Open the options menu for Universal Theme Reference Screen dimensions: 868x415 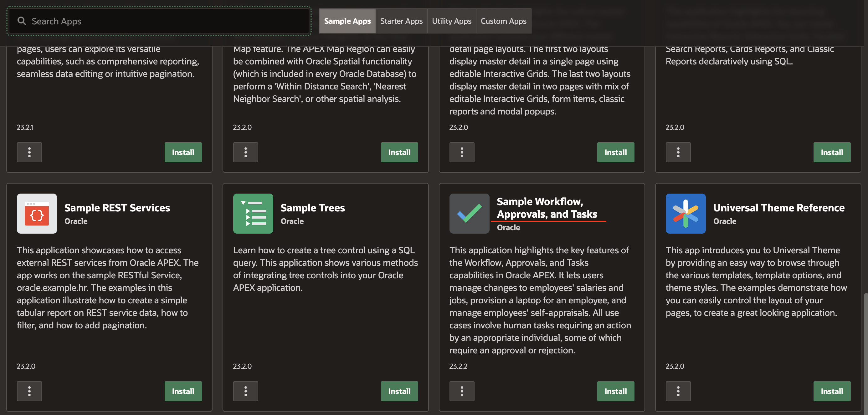678,391
